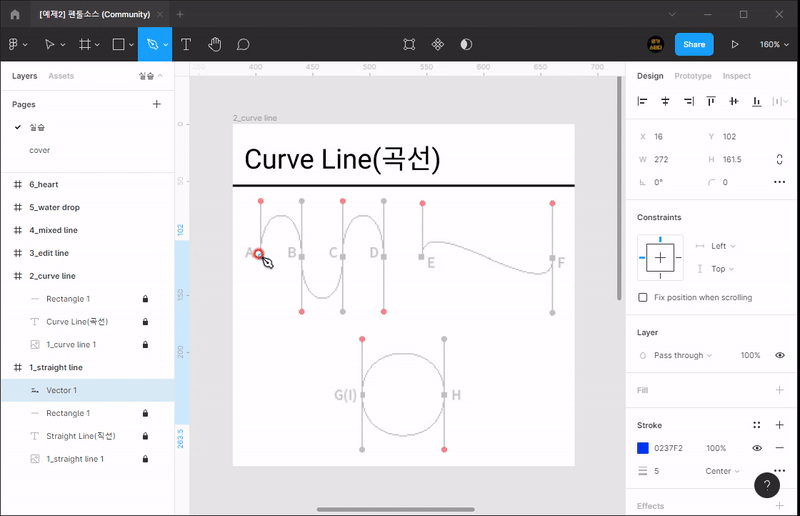Switch to the Layers tab
The width and height of the screenshot is (800, 516).
pos(24,76)
